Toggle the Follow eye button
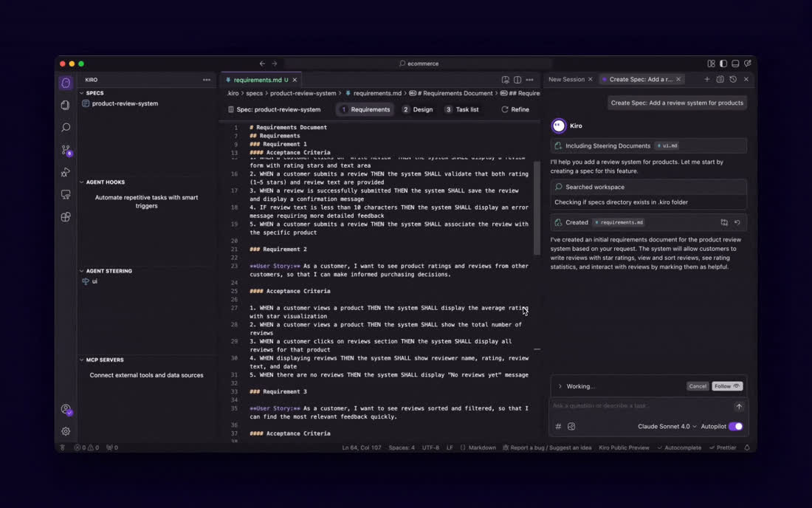 point(727,386)
